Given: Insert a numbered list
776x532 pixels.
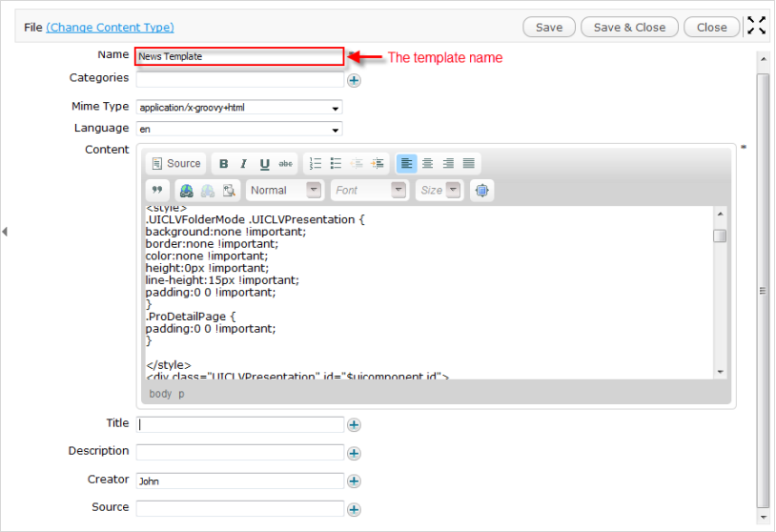Looking at the screenshot, I should (x=317, y=164).
